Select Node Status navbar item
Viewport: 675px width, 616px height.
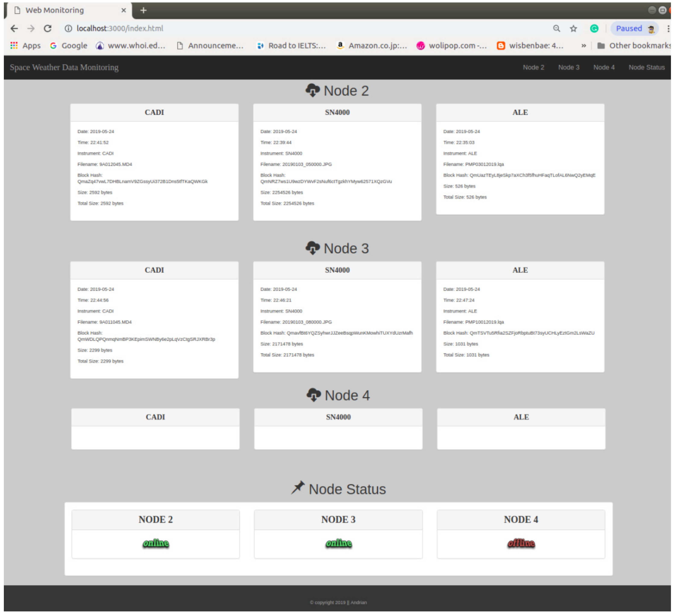tap(647, 67)
